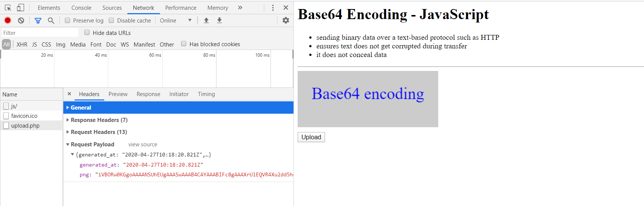644x206 pixels.
Task: Click the Upload button on page
Action: click(311, 137)
